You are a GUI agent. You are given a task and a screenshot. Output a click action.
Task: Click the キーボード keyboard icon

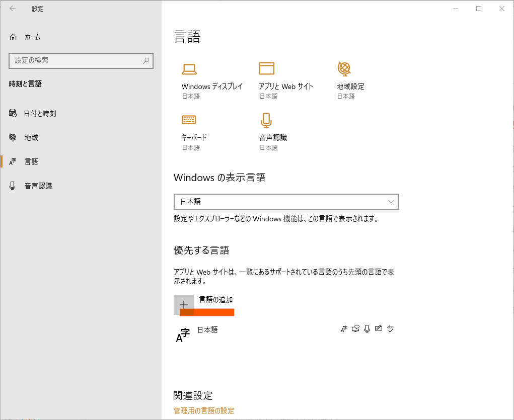(x=189, y=120)
